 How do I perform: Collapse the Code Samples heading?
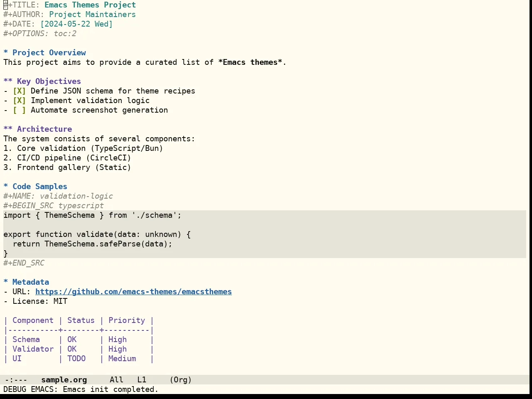point(35,187)
